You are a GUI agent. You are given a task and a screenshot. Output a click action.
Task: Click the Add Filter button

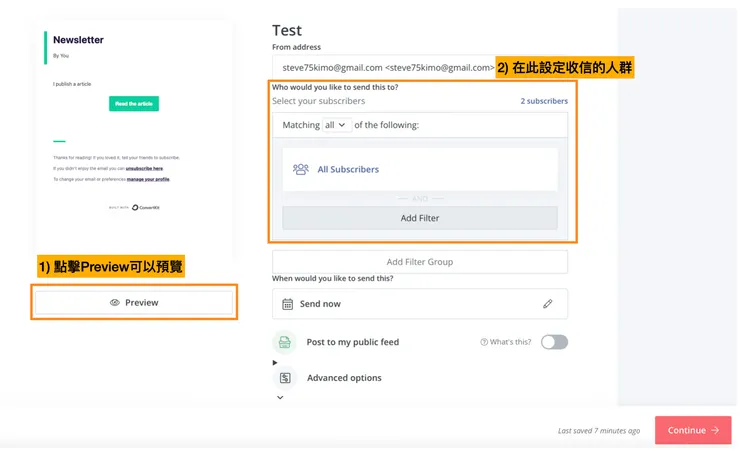(419, 218)
